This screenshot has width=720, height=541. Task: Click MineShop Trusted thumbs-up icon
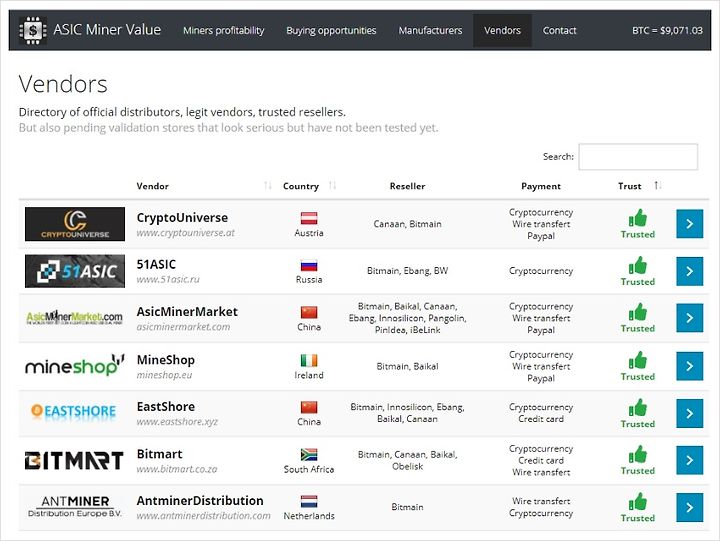(x=638, y=361)
